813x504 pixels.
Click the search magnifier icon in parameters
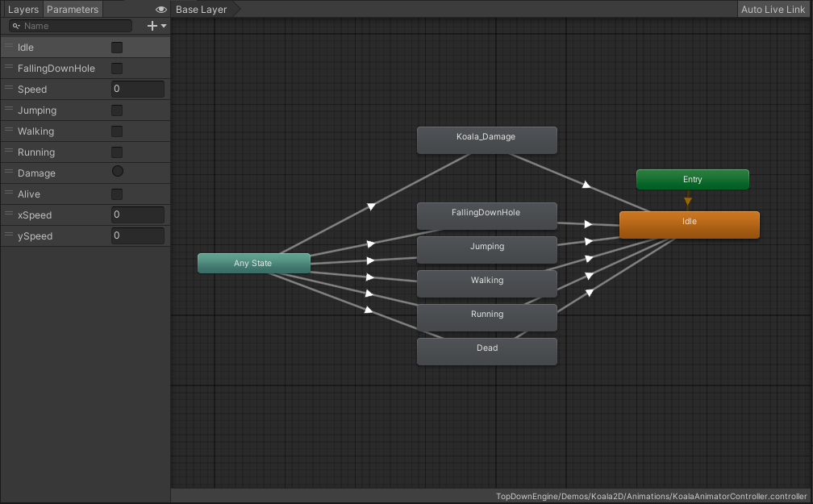click(15, 26)
